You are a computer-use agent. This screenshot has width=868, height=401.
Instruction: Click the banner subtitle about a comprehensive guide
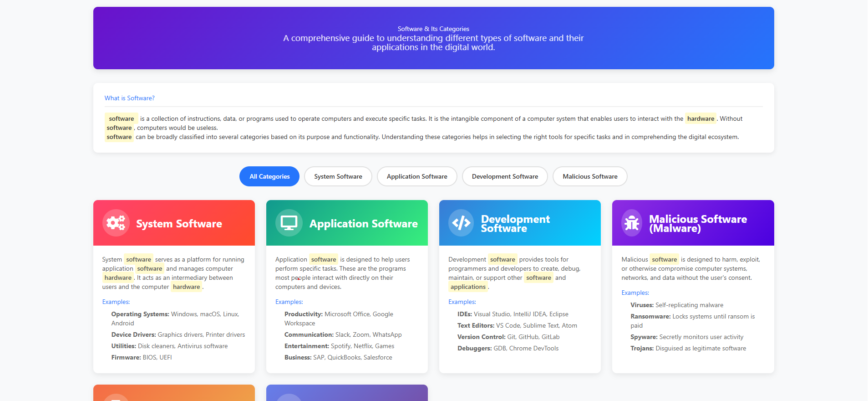click(433, 42)
